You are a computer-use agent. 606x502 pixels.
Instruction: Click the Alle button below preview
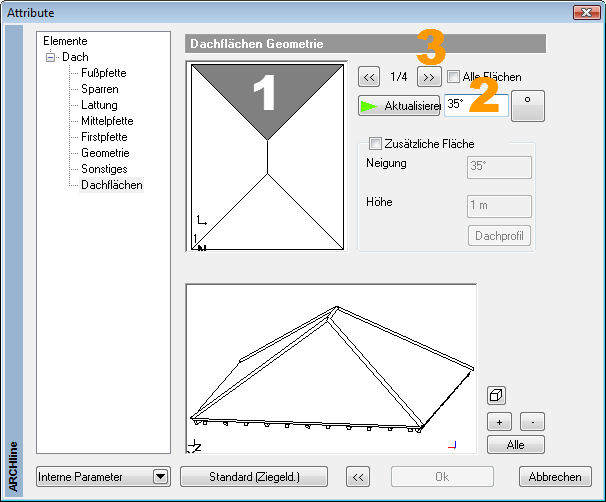pyautogui.click(x=516, y=444)
